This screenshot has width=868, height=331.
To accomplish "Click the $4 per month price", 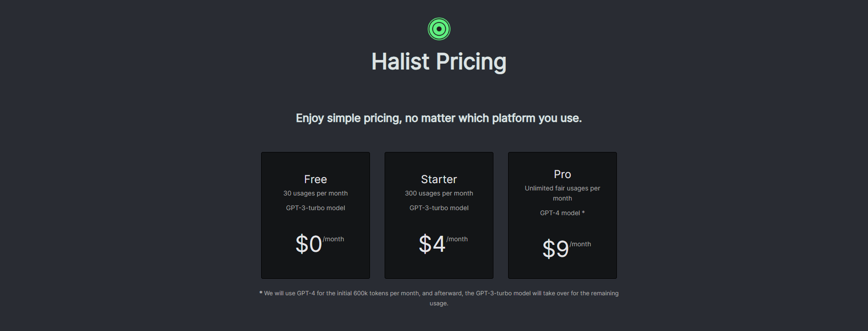I will coord(443,244).
